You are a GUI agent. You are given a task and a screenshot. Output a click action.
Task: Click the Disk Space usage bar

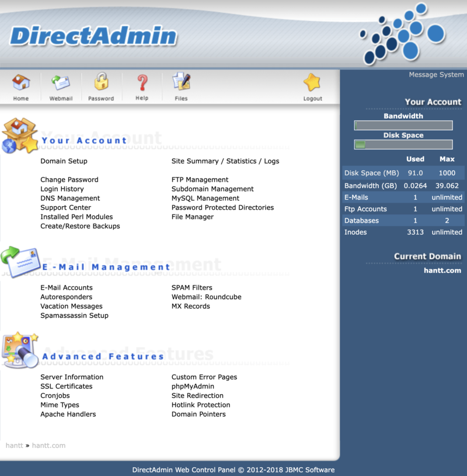403,144
